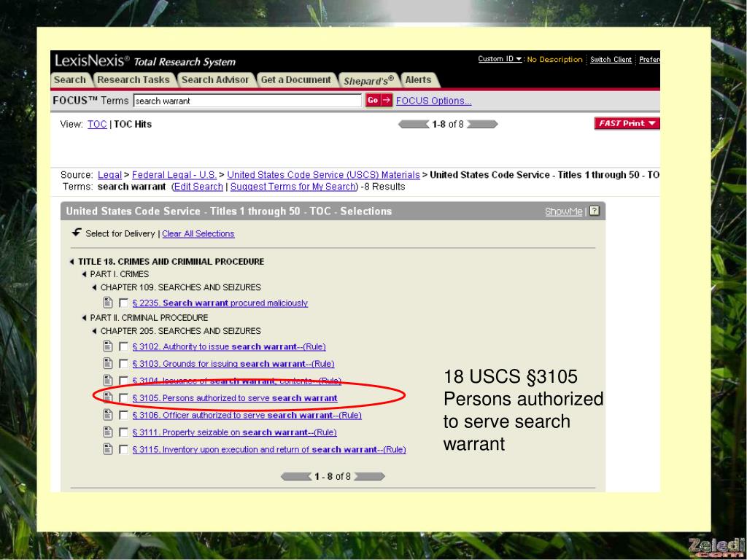747x560 pixels.
Task: Open § 3103 Grounds for issuing search warrant
Action: pyautogui.click(x=233, y=364)
